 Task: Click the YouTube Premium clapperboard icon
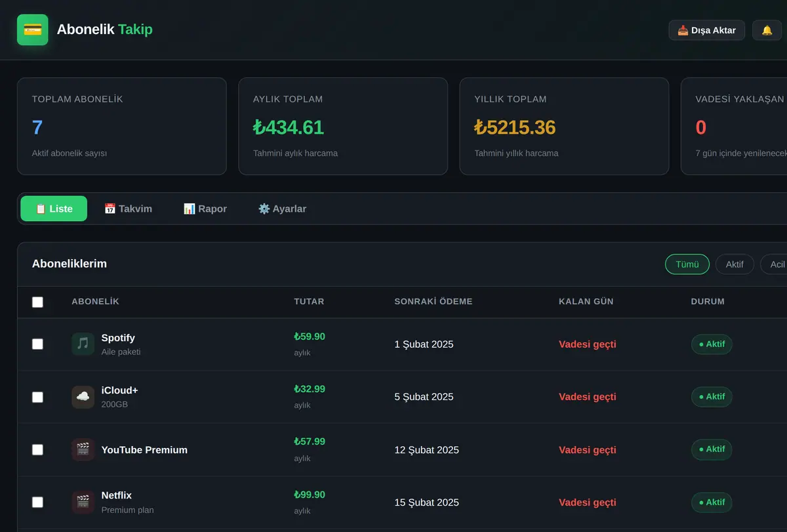83,450
